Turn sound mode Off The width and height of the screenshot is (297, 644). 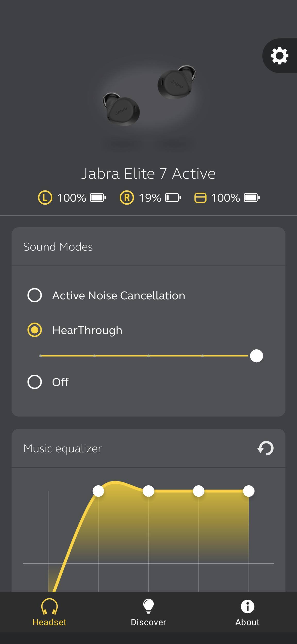pyautogui.click(x=35, y=382)
